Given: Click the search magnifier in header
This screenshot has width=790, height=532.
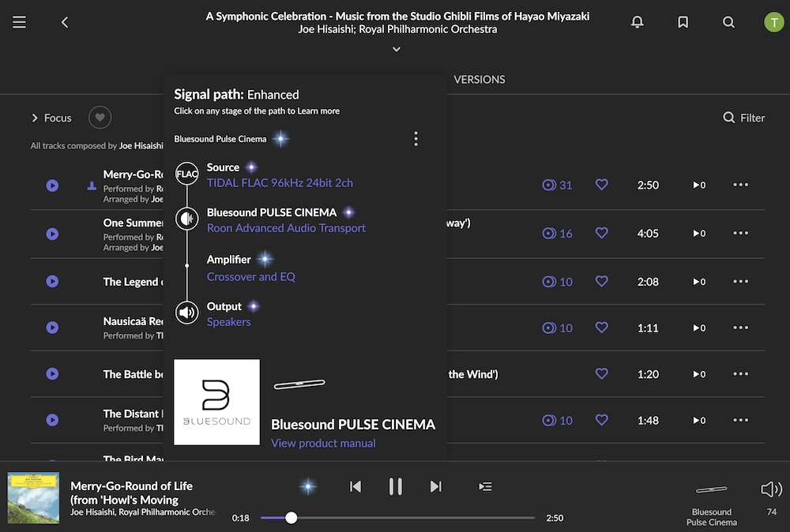Looking at the screenshot, I should pyautogui.click(x=728, y=22).
